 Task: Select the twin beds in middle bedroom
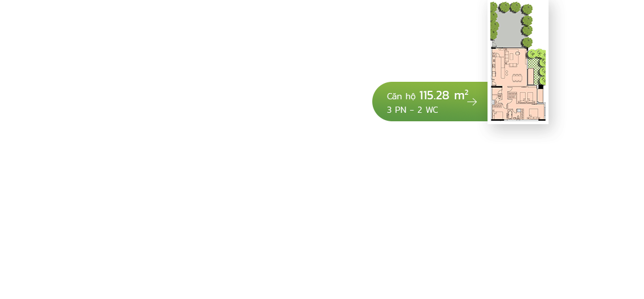(526, 97)
